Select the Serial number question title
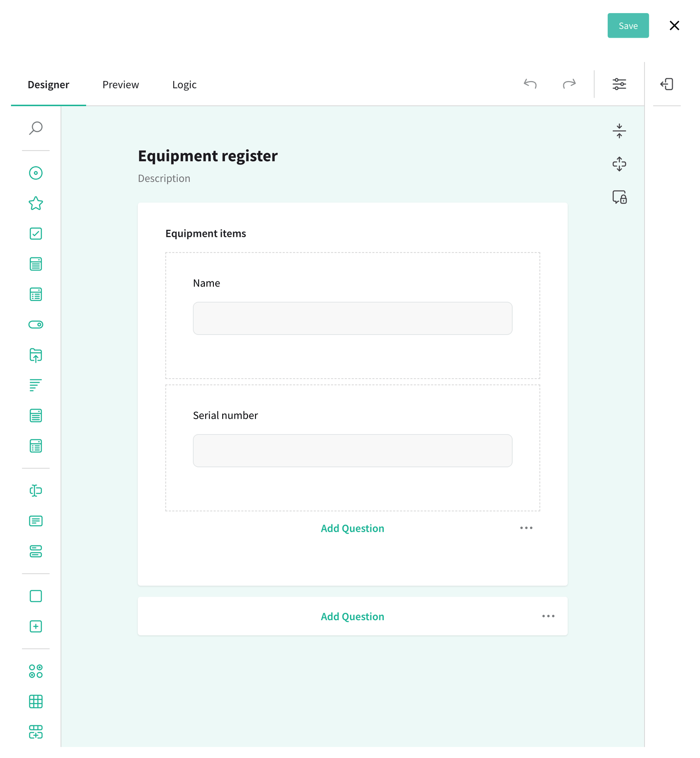 [225, 415]
